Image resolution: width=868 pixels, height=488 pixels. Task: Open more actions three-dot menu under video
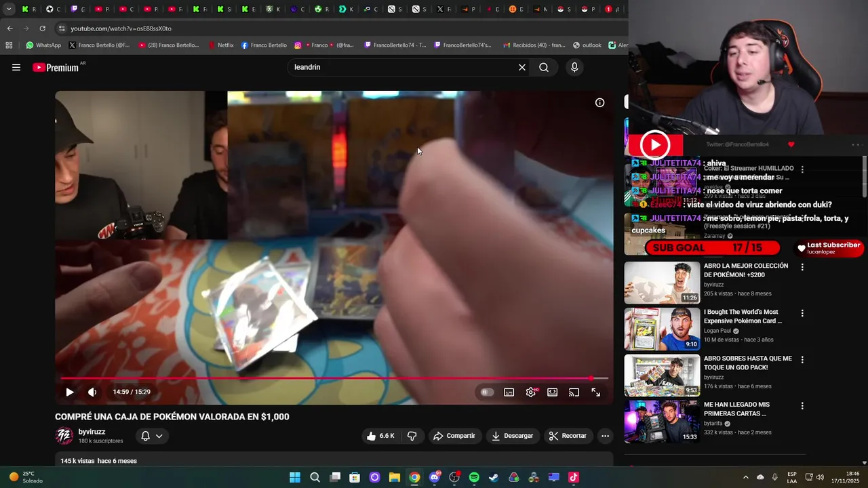click(606, 436)
